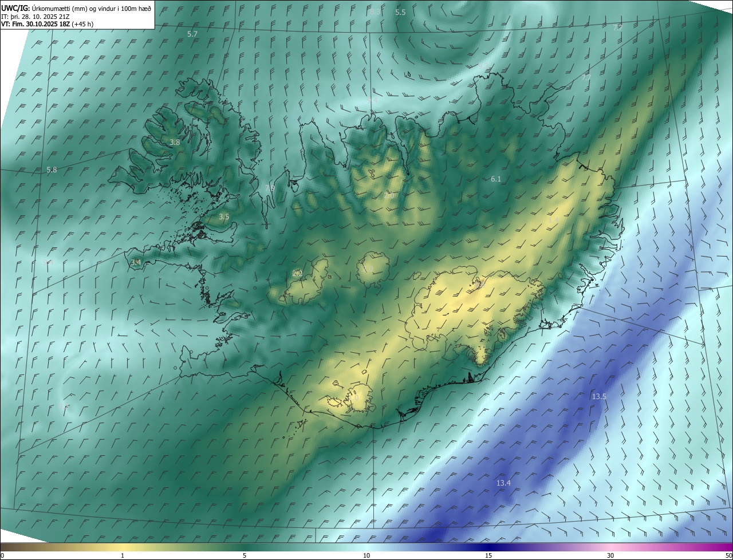Click the 7.9 value label
Image resolution: width=733 pixels, height=560 pixels.
270,188
